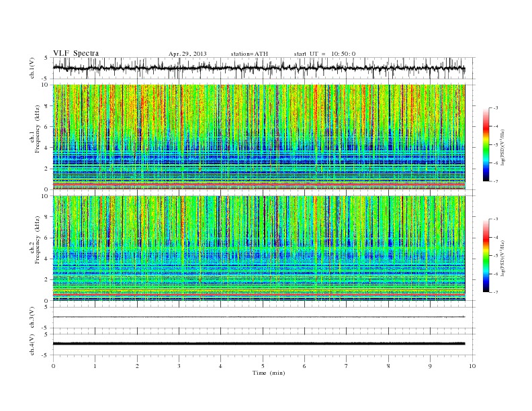Click time axis tick label "3"
This screenshot has height=411, width=532.
pyautogui.click(x=179, y=366)
